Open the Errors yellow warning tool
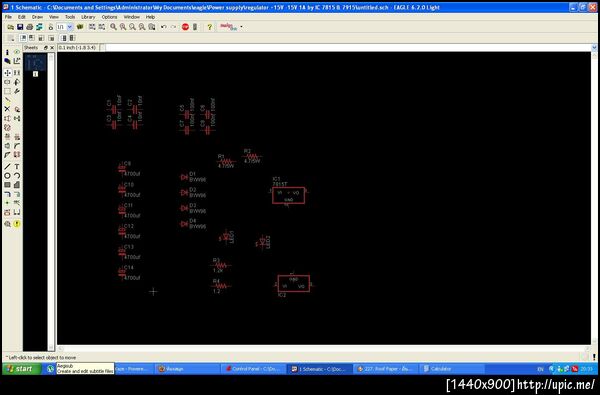600x395 pixels. (17, 224)
